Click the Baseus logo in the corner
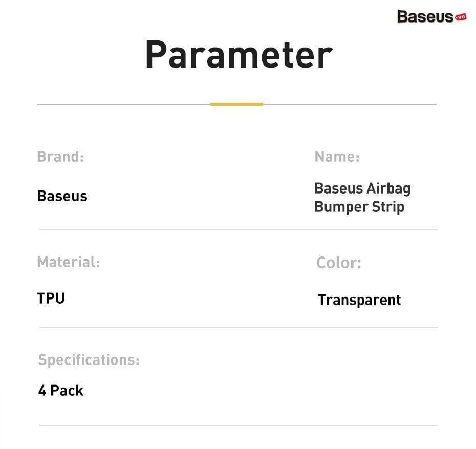Image resolution: width=476 pixels, height=449 pixels. (431, 16)
